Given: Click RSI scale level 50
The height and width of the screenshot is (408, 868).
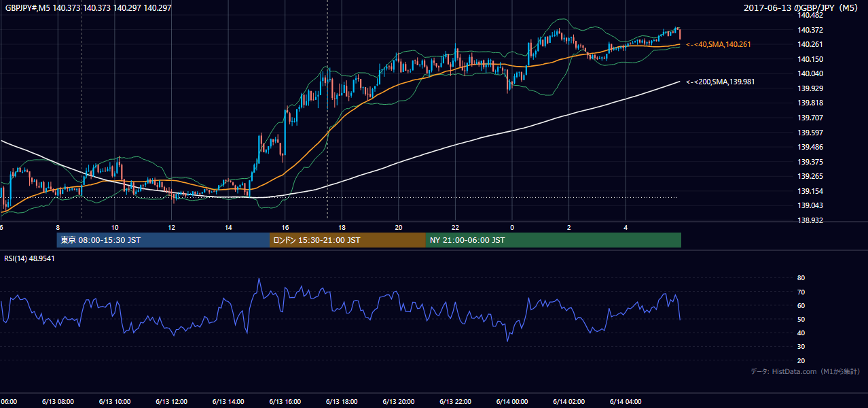Looking at the screenshot, I should tap(801, 319).
